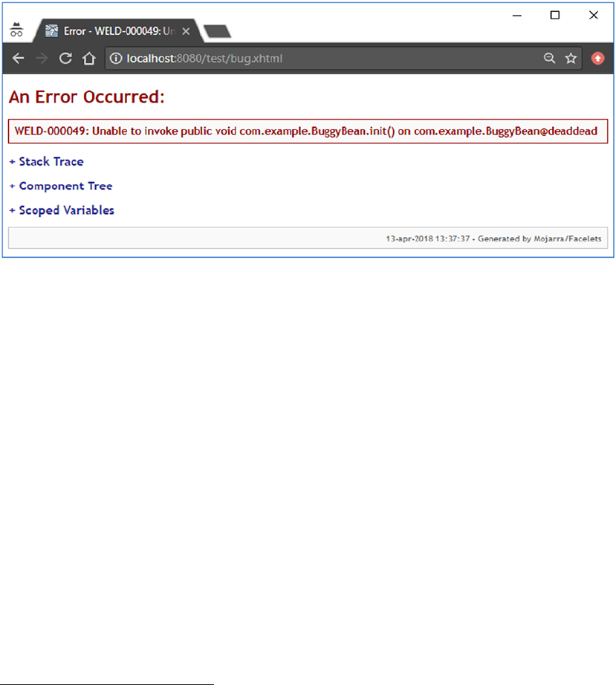Click the incognito spy icon

(16, 30)
